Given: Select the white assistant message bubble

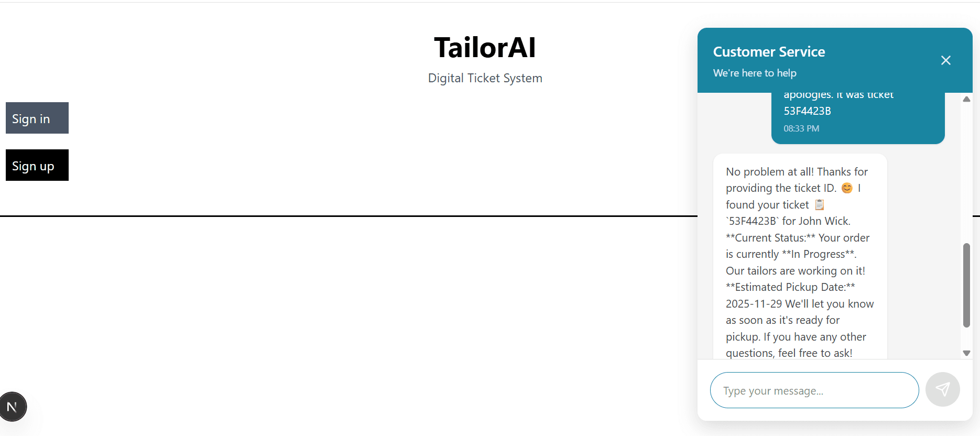Looking at the screenshot, I should point(800,257).
